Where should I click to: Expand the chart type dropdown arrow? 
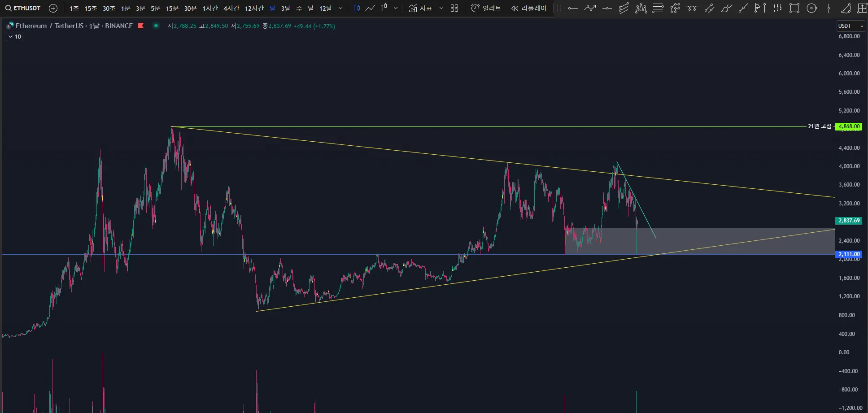[x=396, y=8]
